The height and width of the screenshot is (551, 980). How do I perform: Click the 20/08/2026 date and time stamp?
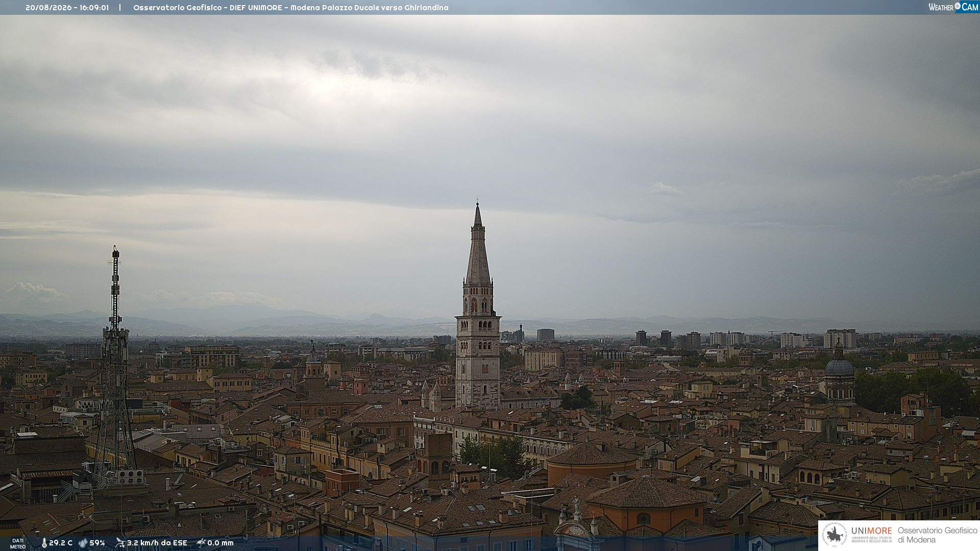67,8
